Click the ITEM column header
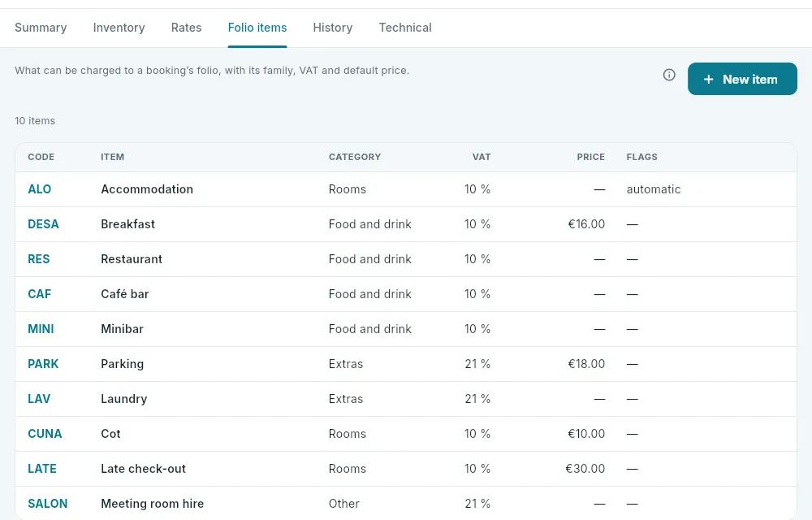The height and width of the screenshot is (520, 812). pos(112,157)
